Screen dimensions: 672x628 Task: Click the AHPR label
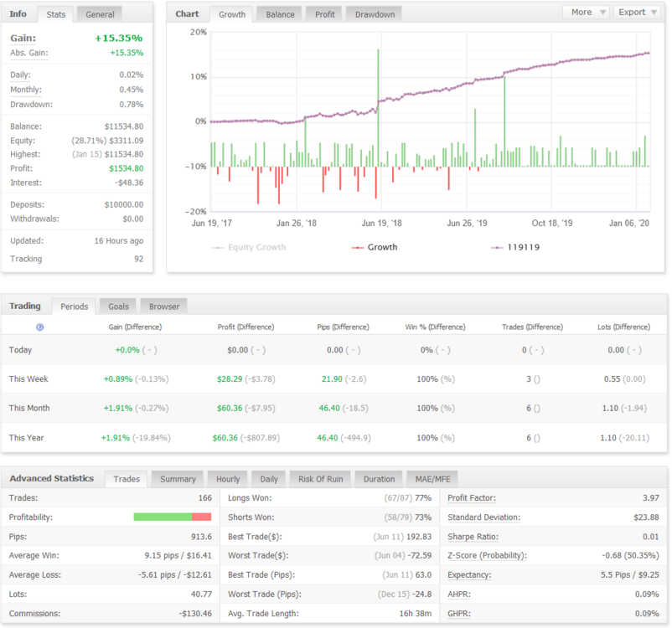tap(459, 595)
